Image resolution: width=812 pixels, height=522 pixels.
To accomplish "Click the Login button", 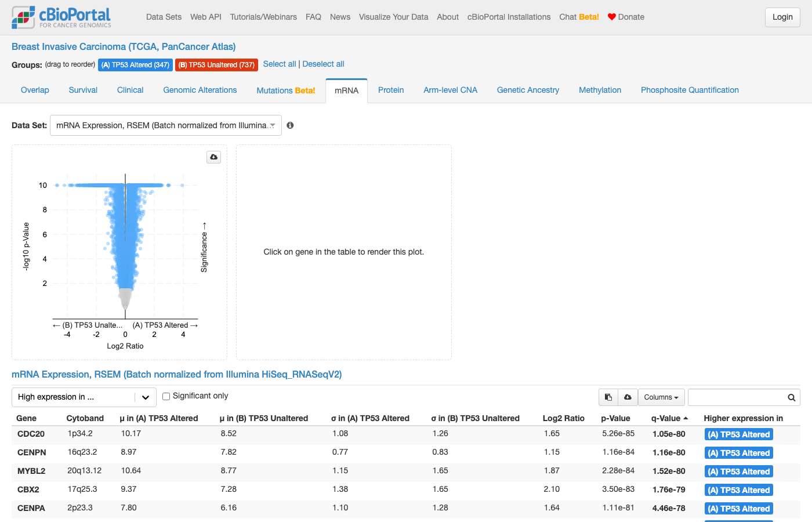I will click(x=782, y=17).
